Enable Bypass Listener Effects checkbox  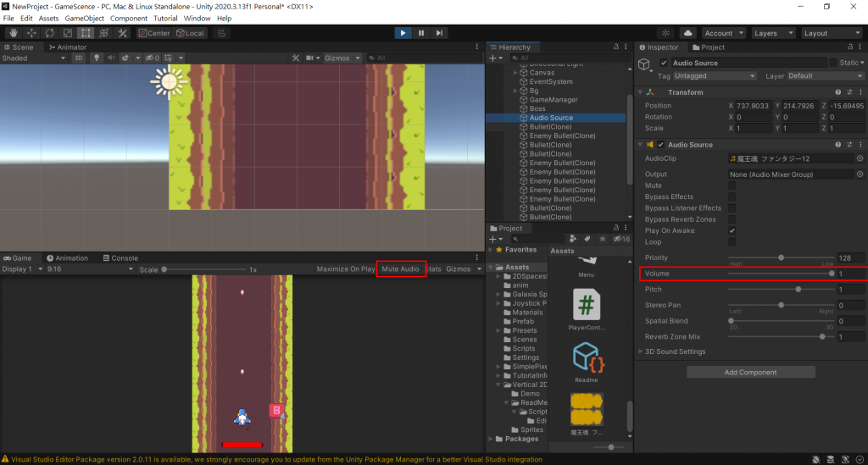point(732,208)
